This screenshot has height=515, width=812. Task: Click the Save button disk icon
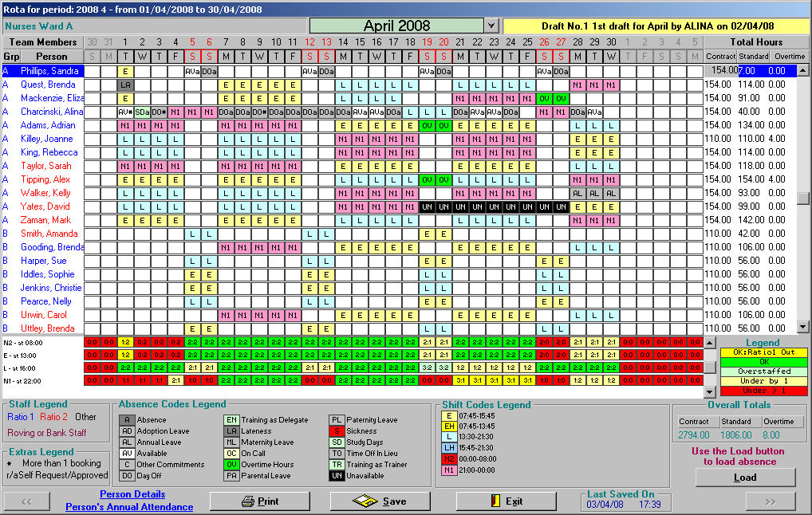pyautogui.click(x=366, y=501)
